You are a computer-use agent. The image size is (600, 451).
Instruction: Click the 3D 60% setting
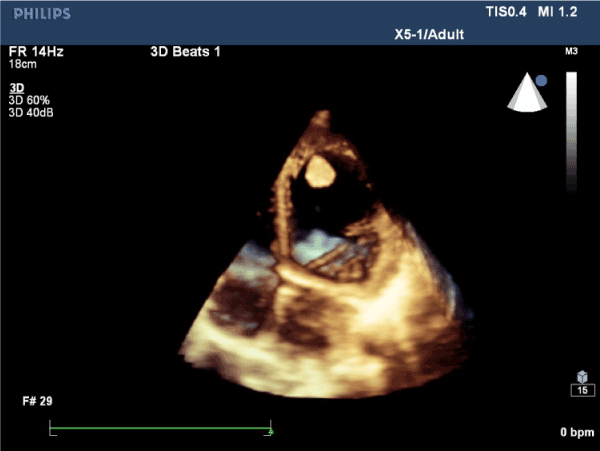click(30, 99)
